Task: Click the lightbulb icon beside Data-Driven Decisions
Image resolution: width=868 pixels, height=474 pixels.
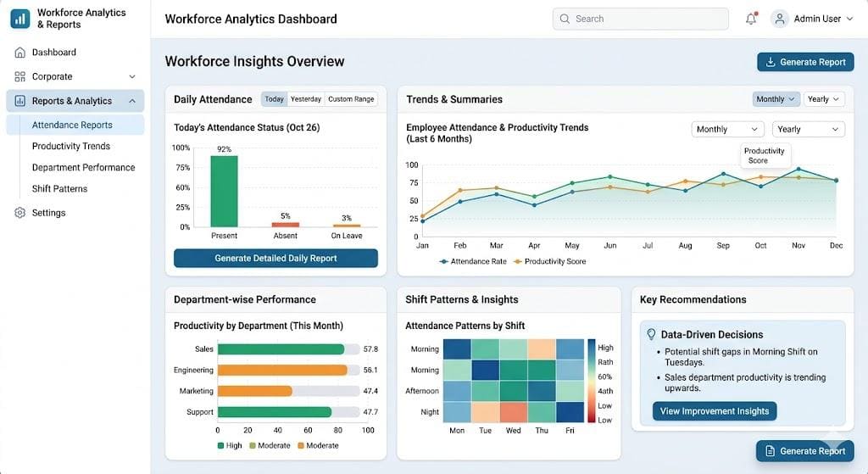Action: [652, 334]
